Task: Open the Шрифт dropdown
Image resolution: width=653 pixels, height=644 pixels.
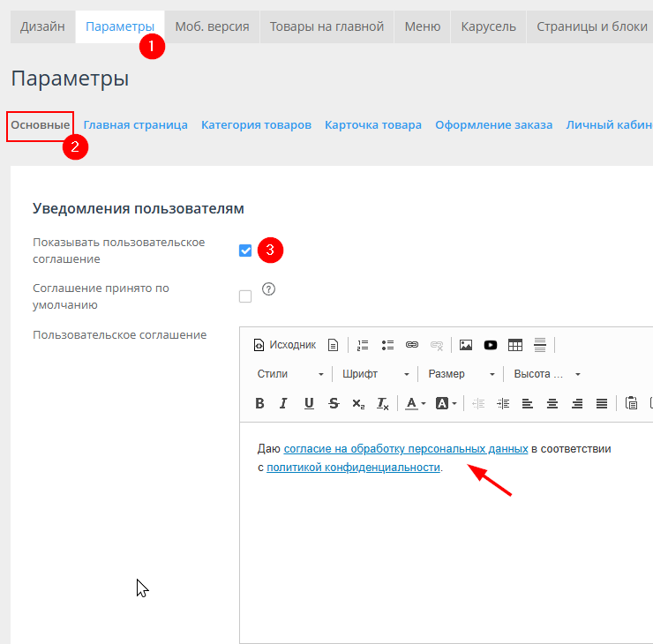Action: coord(376,374)
